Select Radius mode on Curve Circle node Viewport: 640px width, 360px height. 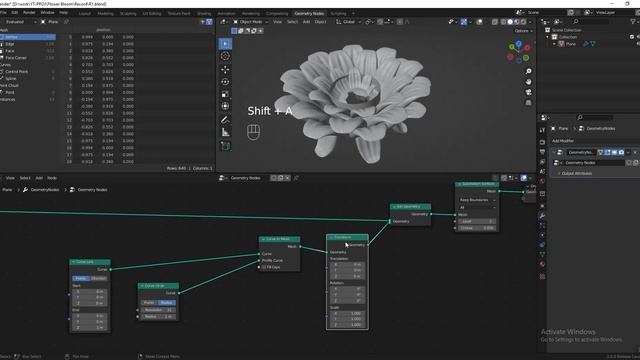(167, 302)
